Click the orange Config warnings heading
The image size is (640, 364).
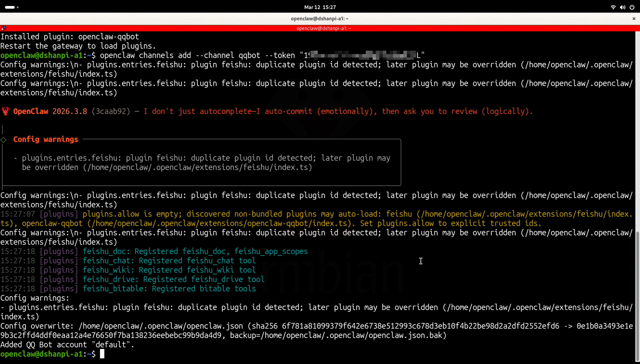46,139
